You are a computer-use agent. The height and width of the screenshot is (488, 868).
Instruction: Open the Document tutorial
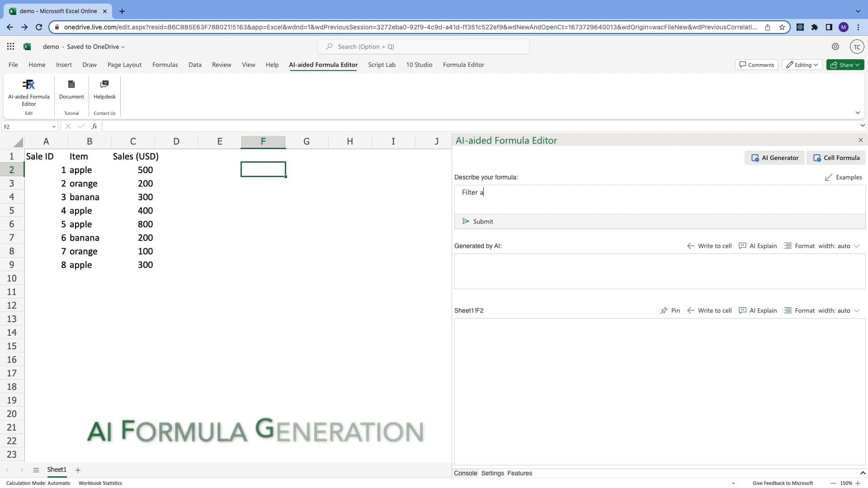click(x=71, y=90)
